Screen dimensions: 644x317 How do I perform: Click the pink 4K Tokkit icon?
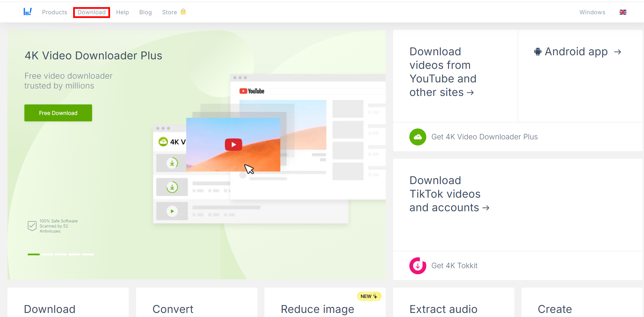(x=418, y=266)
